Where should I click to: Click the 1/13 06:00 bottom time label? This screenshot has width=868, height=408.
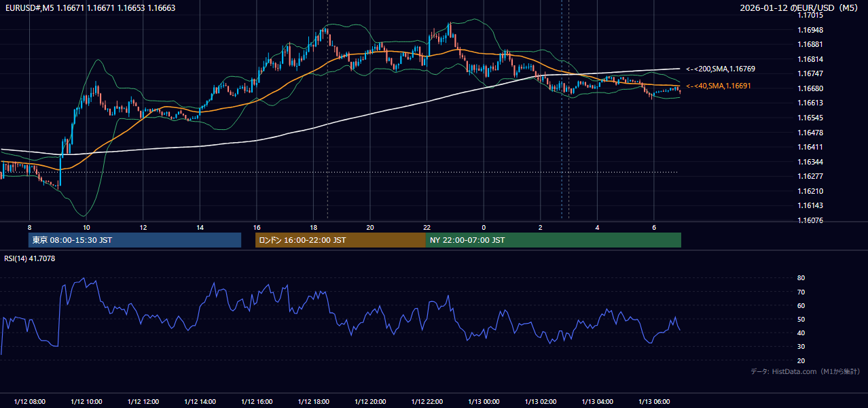[x=653, y=402]
